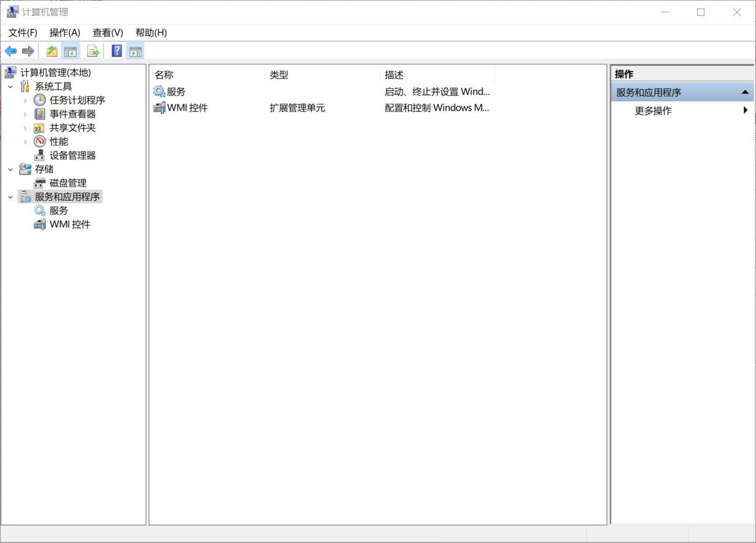Image resolution: width=756 pixels, height=543 pixels.
Task: Open the 帮助(H) menu
Action: (x=151, y=33)
